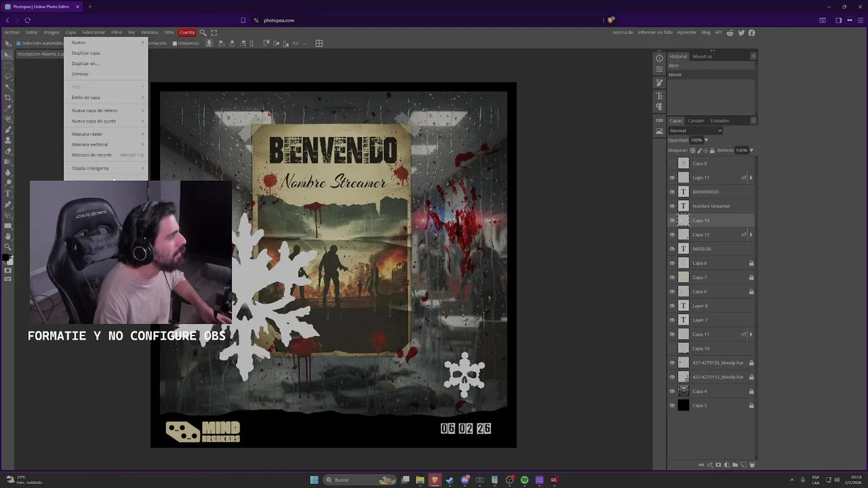Hide the Logo-17 layer
Image resolution: width=868 pixels, height=488 pixels.
click(x=672, y=178)
